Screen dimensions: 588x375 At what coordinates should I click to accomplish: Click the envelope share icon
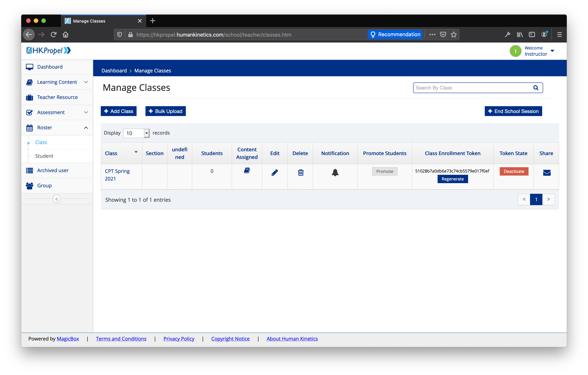click(547, 173)
